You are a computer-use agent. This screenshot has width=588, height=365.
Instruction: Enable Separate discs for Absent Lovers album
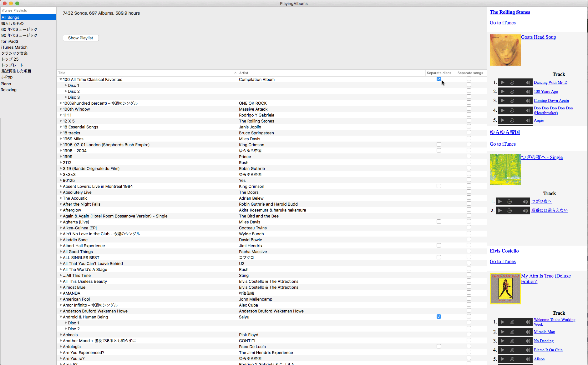[439, 186]
